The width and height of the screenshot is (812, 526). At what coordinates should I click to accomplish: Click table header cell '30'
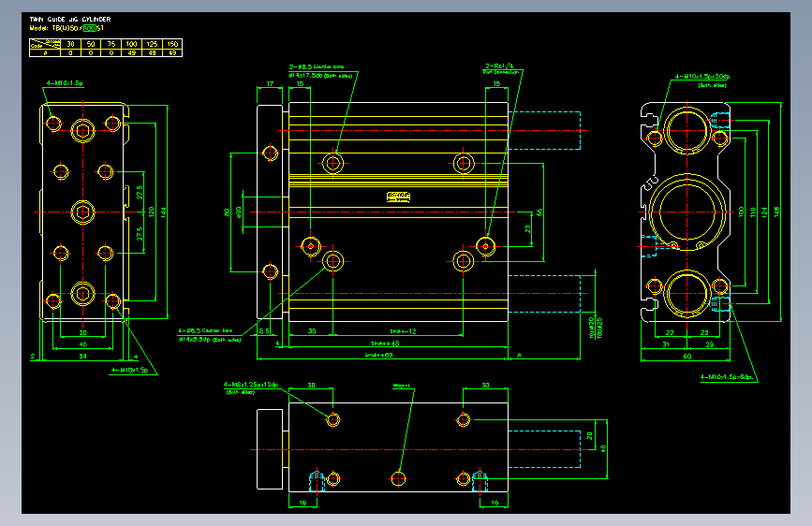(70, 44)
